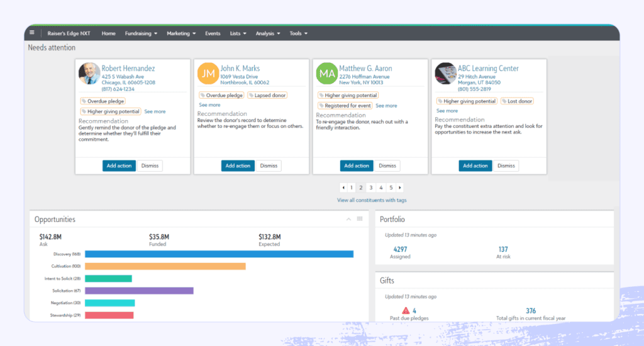Collapse the Opportunities tile using the chevron
This screenshot has width=644, height=346.
click(x=348, y=219)
